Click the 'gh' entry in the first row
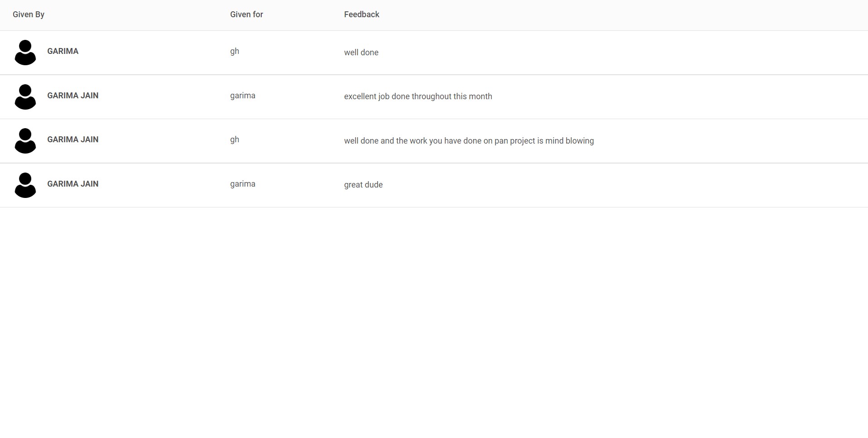868x438 pixels. pos(235,51)
